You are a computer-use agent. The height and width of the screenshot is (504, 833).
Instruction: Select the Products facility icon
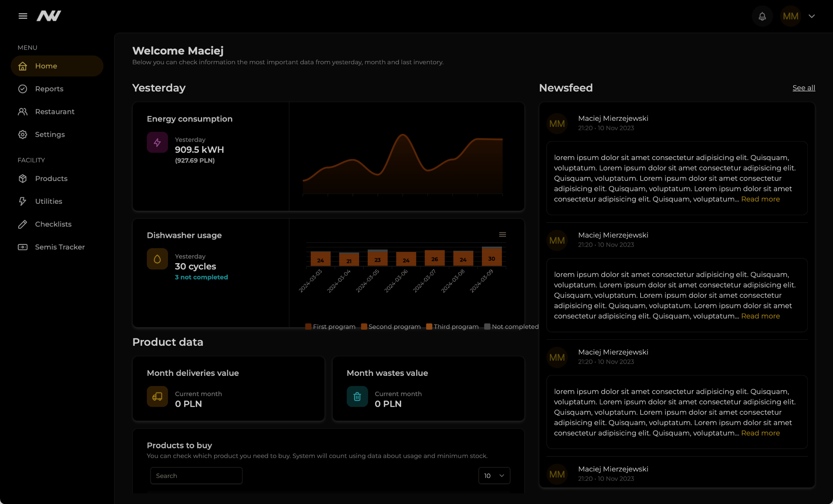pos(23,178)
